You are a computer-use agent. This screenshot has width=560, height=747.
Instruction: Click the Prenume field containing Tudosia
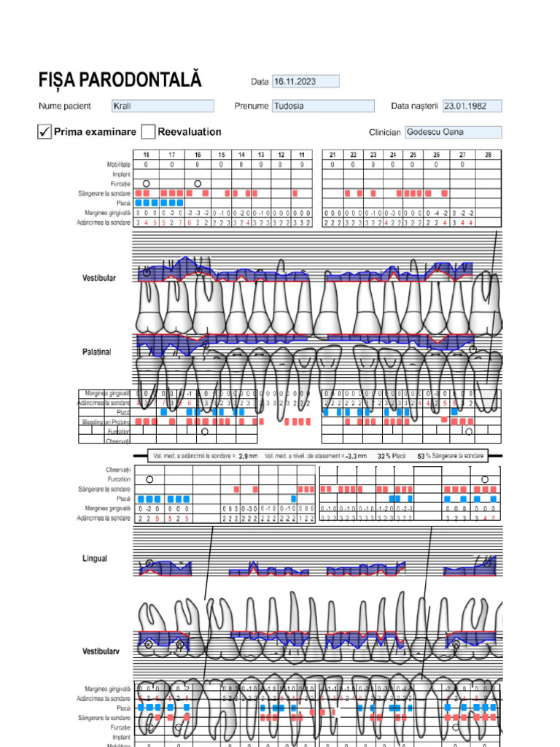pos(323,106)
